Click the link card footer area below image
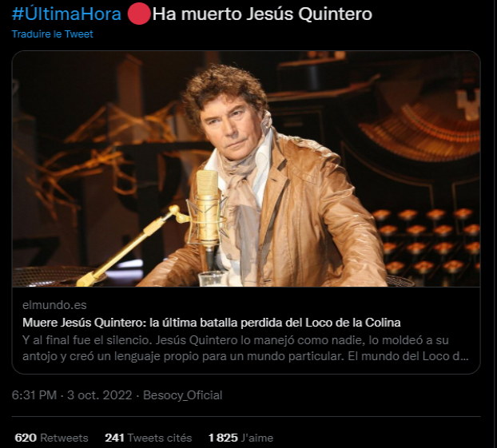Image resolution: width=497 pixels, height=448 pixels. [246, 330]
